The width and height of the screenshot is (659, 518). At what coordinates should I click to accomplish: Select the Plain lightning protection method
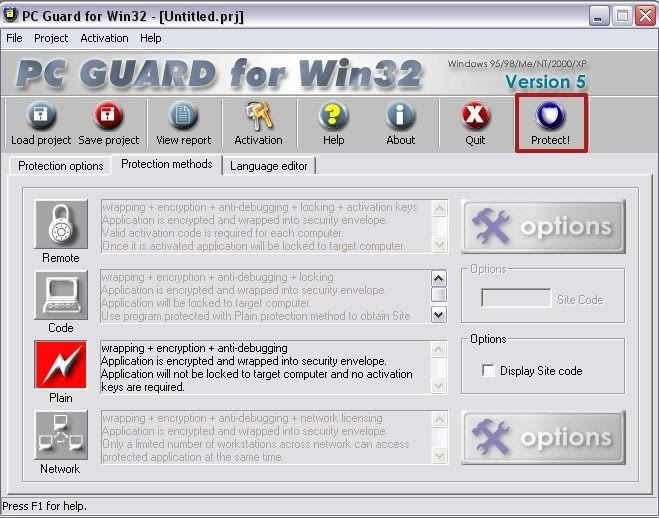[61, 364]
